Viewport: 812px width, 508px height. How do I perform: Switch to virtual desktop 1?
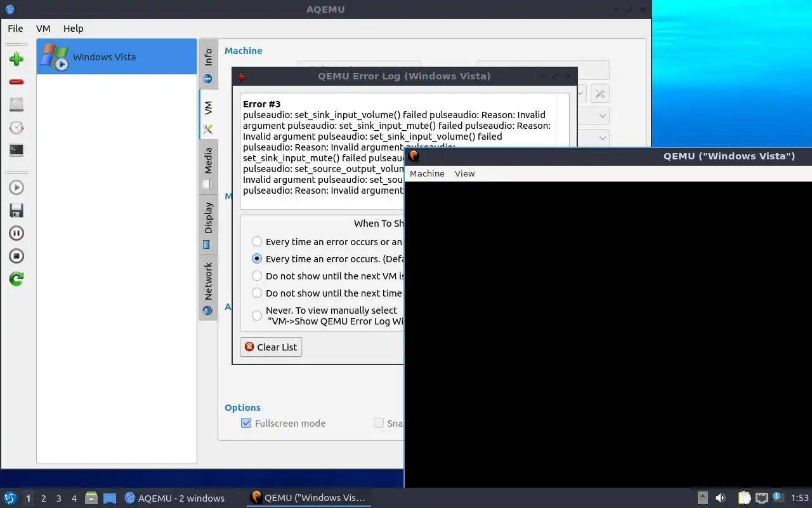[x=28, y=498]
